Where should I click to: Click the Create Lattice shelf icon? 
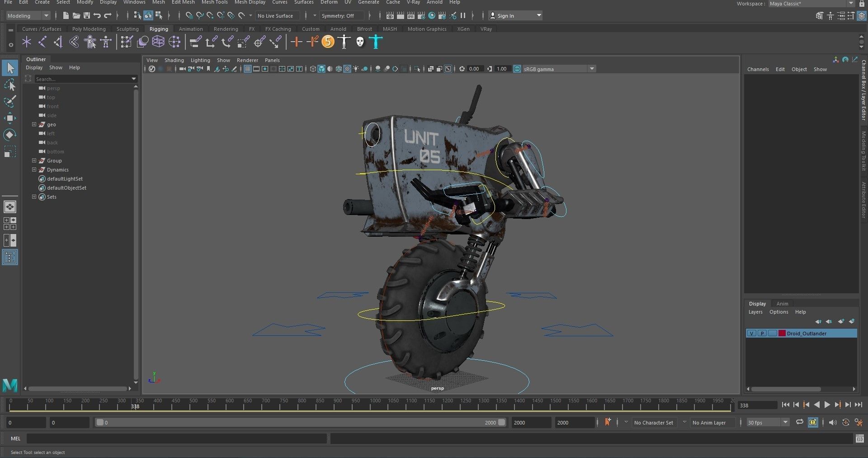[158, 42]
